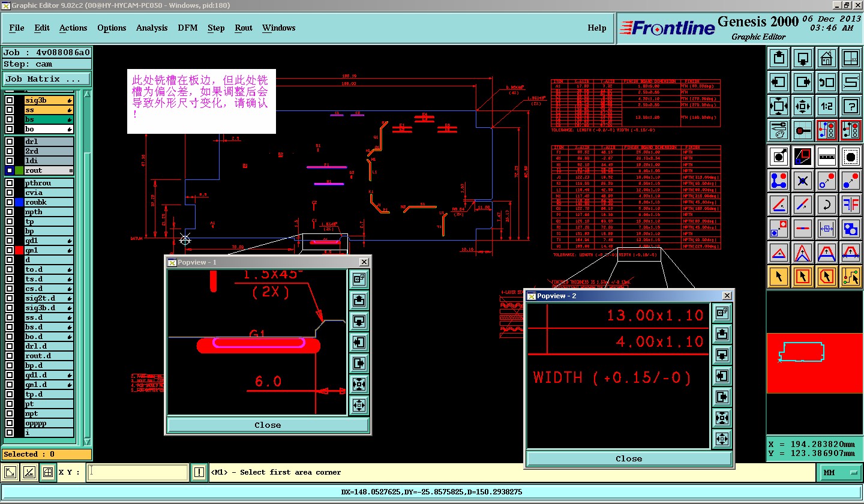Select the yellow single arrow pointer tool

(779, 276)
